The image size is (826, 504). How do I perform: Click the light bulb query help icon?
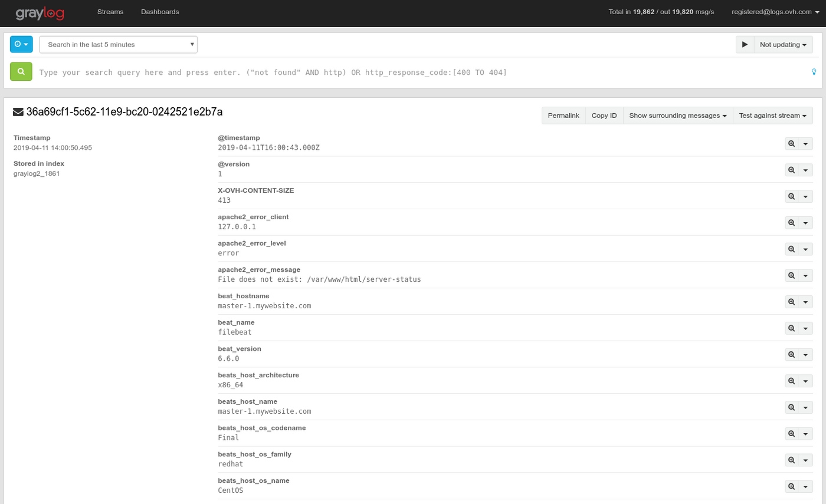(x=814, y=72)
